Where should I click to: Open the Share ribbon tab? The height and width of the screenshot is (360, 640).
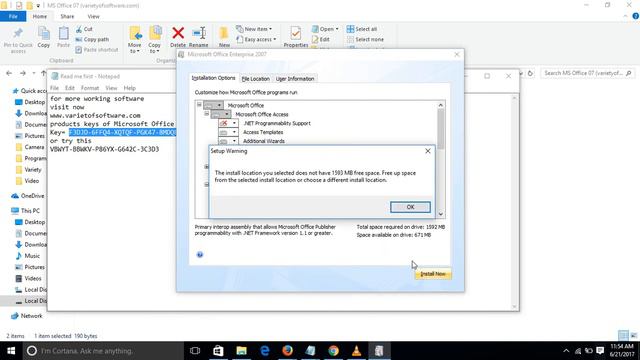click(x=67, y=16)
